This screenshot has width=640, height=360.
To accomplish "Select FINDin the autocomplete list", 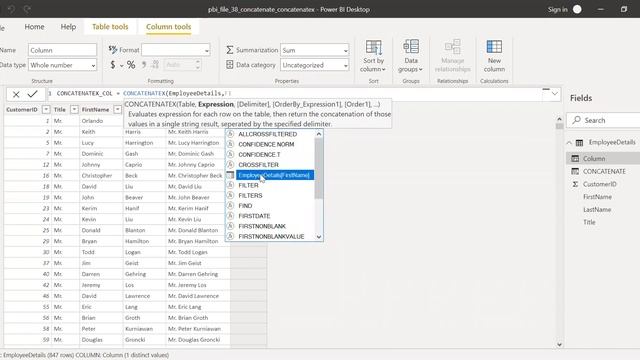I will tap(245, 206).
